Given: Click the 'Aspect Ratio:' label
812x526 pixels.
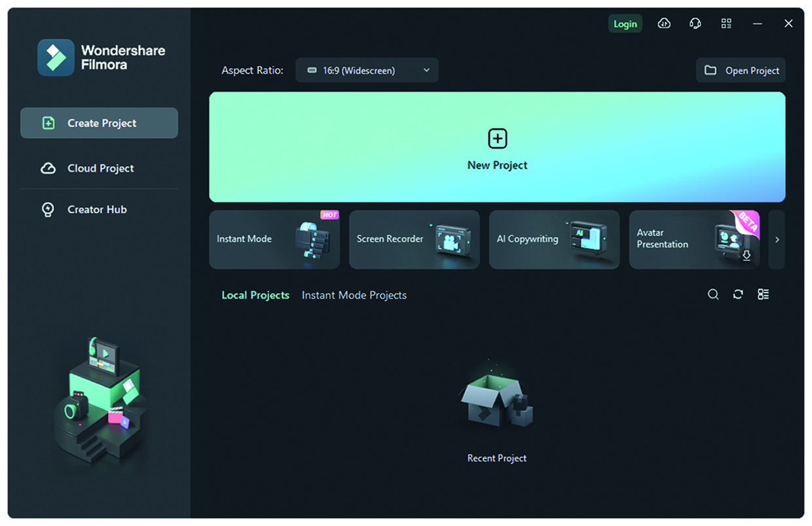Looking at the screenshot, I should 253,70.
